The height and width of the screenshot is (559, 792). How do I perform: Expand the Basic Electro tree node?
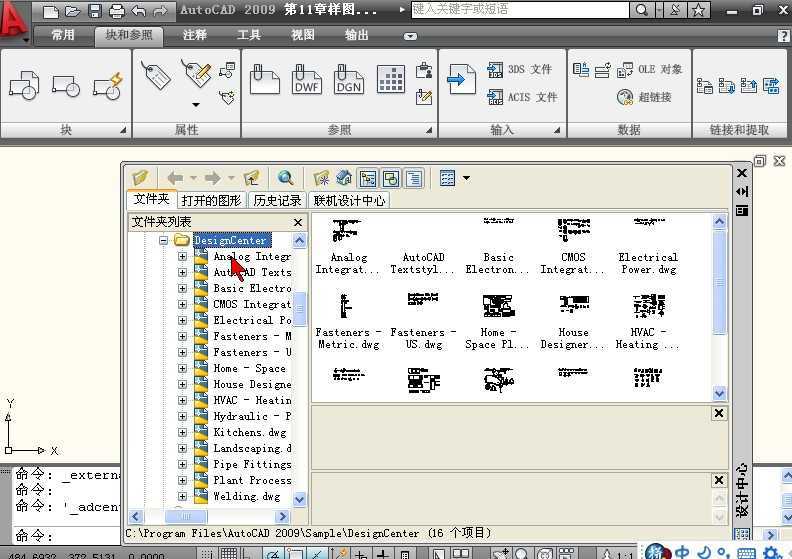click(182, 288)
